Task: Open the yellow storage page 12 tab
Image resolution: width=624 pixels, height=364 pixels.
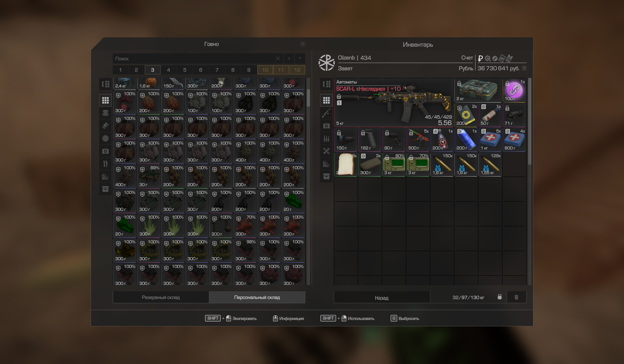Action: point(297,70)
